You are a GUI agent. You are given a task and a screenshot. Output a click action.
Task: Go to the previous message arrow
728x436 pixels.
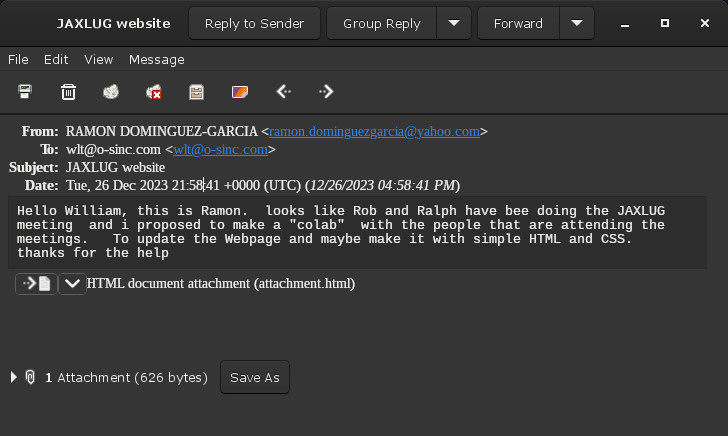[x=283, y=91]
